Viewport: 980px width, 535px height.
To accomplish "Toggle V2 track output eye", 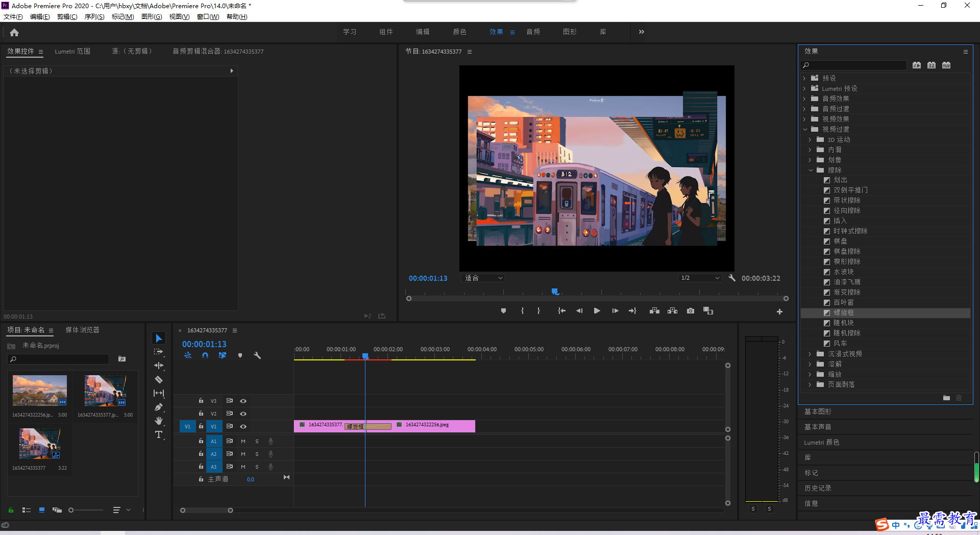I will click(243, 414).
